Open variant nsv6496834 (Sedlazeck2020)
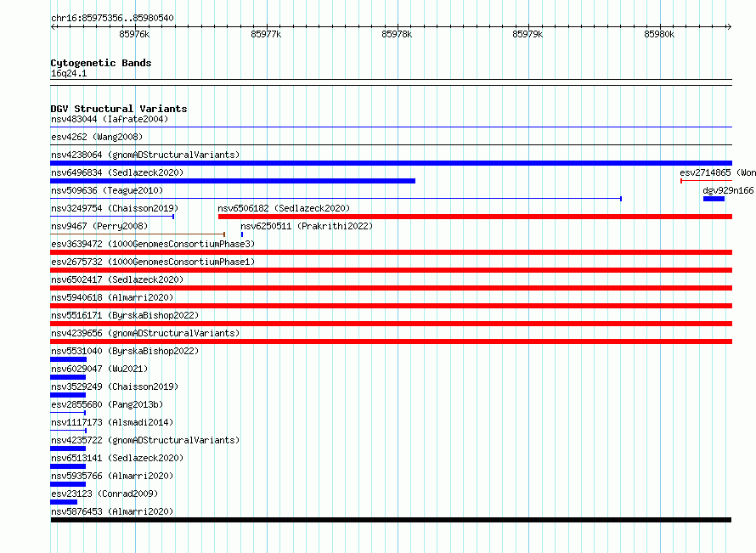Image resolution: width=756 pixels, height=553 pixels. tap(117, 172)
